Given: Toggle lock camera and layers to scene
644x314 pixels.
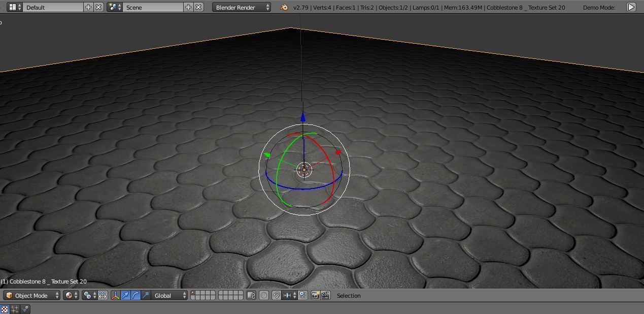Looking at the screenshot, I should click(251, 295).
